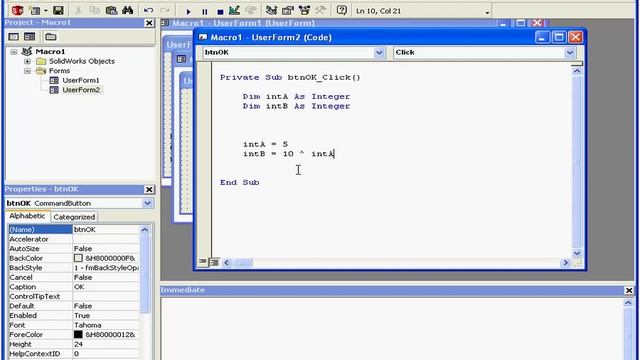Viewport: 640px width, 360px height.
Task: Maximize the UserForm2 code window
Action: click(558, 38)
